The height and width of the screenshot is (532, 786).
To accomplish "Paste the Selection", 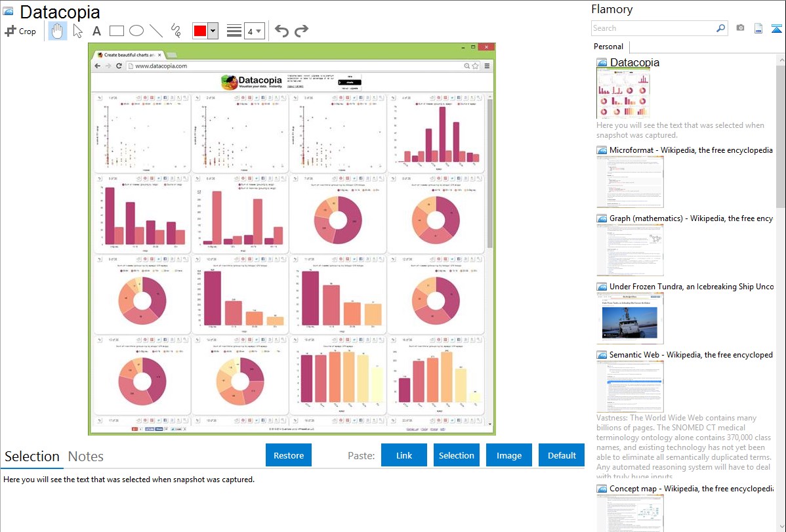I will [456, 455].
